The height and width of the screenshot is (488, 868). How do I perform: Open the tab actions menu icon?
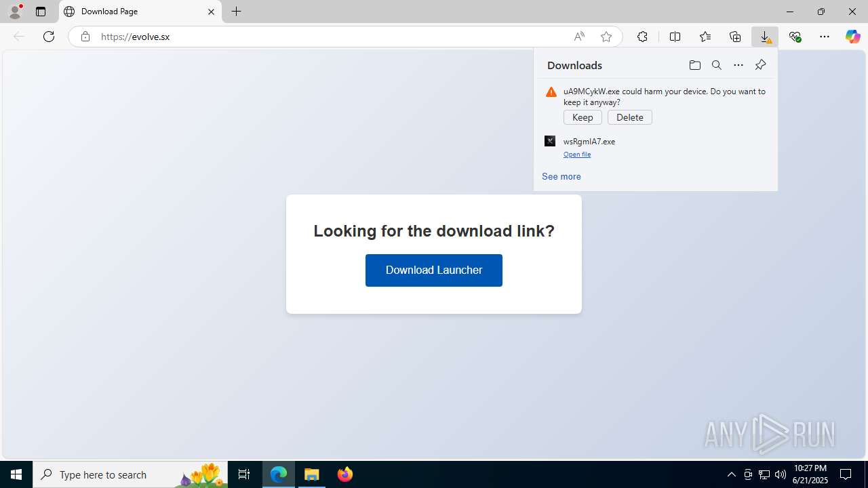coord(41,12)
